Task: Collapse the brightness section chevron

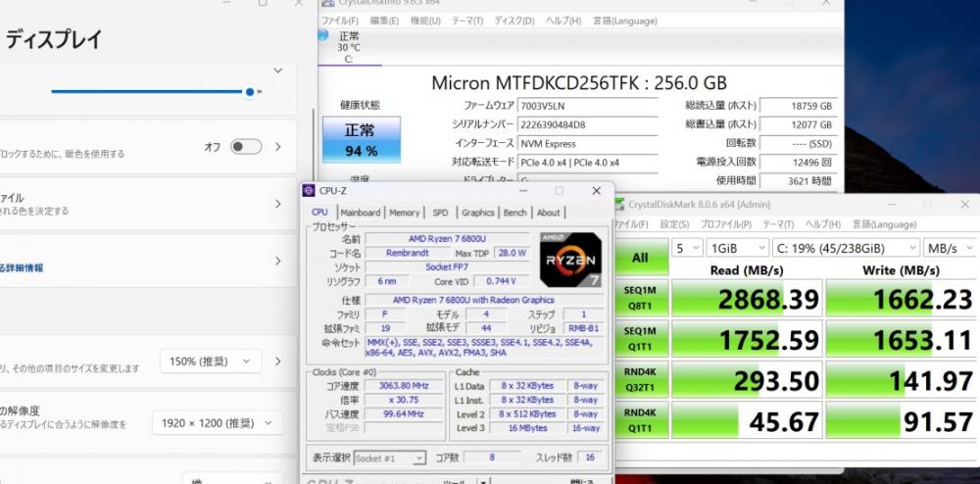Action: point(278,71)
